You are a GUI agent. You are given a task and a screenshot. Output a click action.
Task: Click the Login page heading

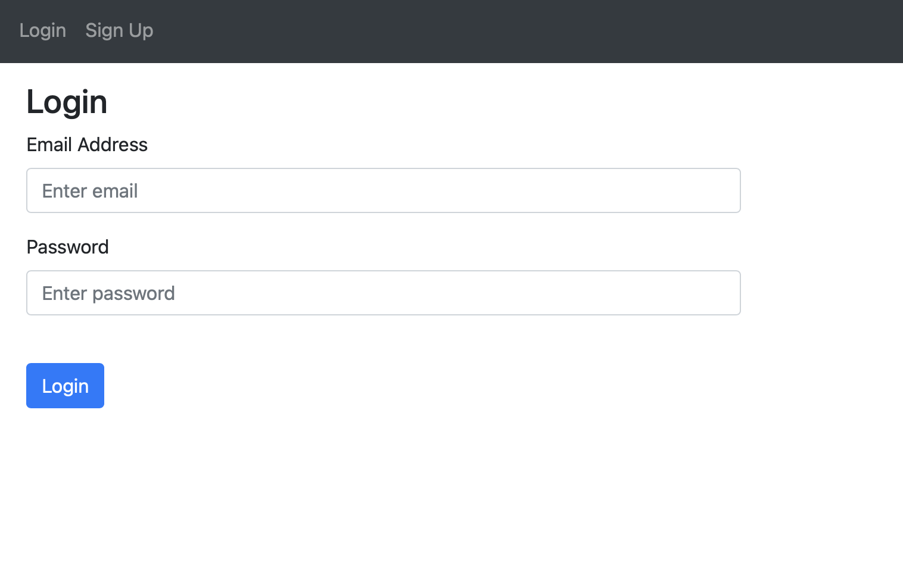pos(66,101)
